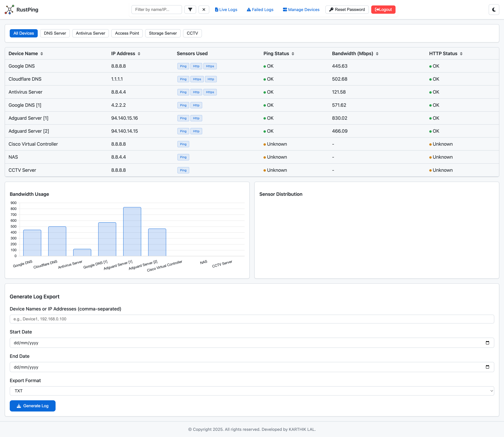
Task: Clear the filter with the X button
Action: point(204,10)
